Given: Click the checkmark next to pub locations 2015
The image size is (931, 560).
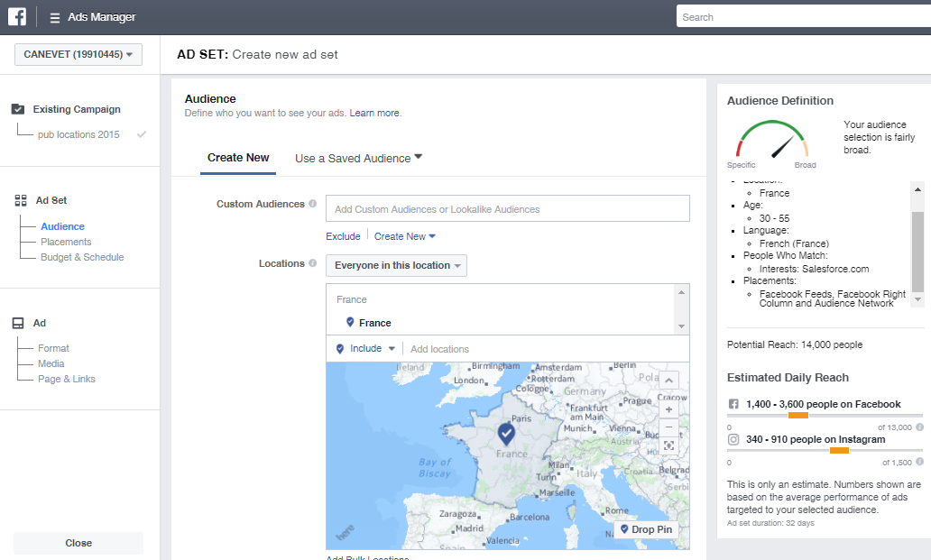Looking at the screenshot, I should [x=142, y=134].
